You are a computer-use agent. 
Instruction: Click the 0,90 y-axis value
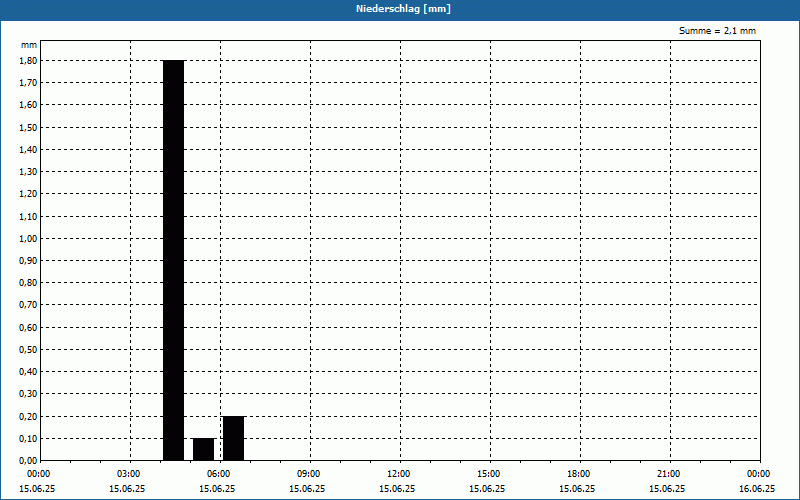[28, 260]
